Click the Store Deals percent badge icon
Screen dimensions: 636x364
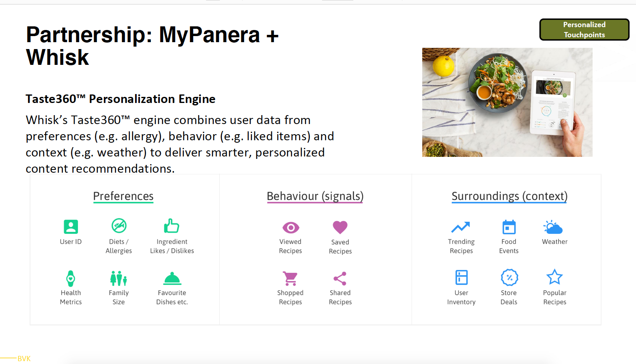pyautogui.click(x=509, y=278)
